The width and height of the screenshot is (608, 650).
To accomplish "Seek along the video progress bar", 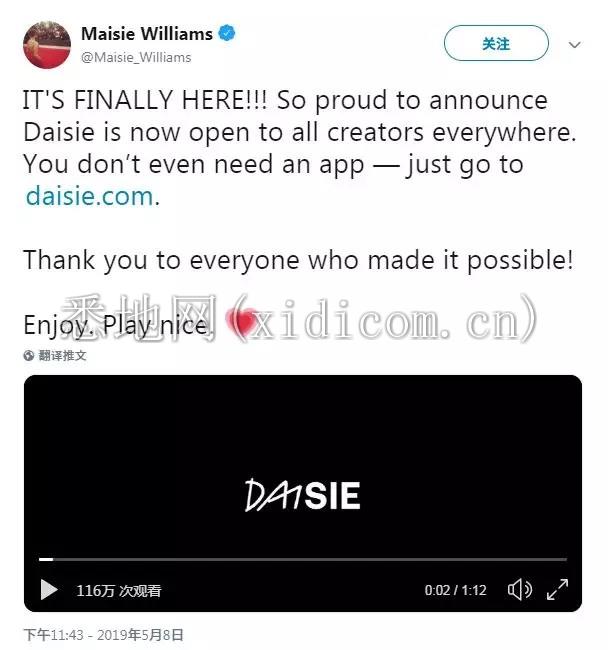I will point(303,559).
